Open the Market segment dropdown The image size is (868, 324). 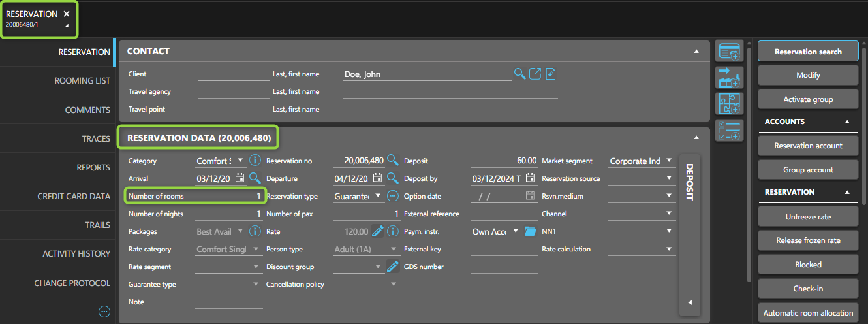click(x=668, y=161)
